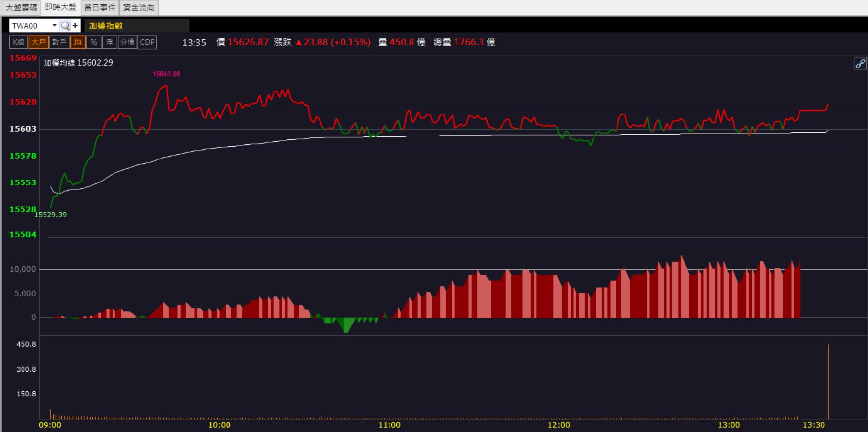Click the 13:35 time display
Screen dimensions: 868x432
pyautogui.click(x=194, y=43)
